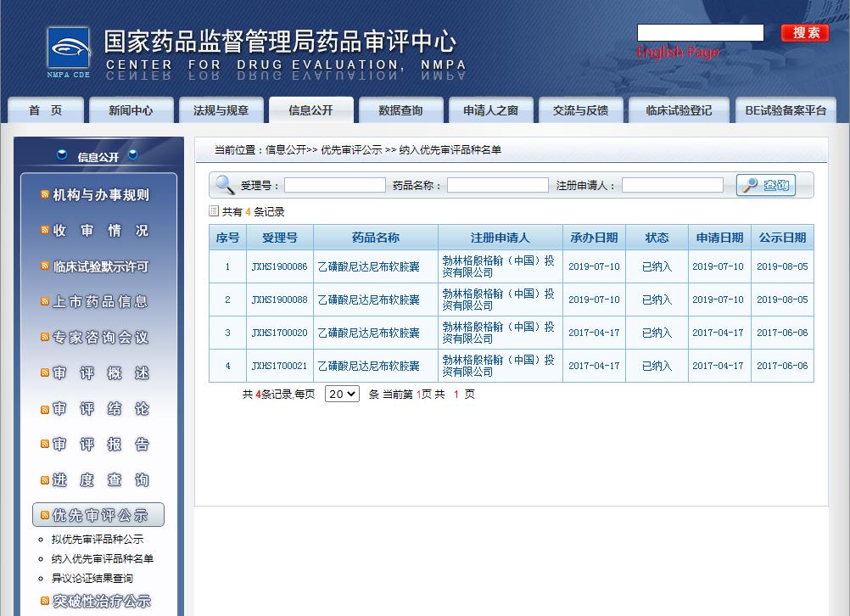The width and height of the screenshot is (850, 616).
Task: Click the magnifier icon beside 受理号
Action: 225,184
